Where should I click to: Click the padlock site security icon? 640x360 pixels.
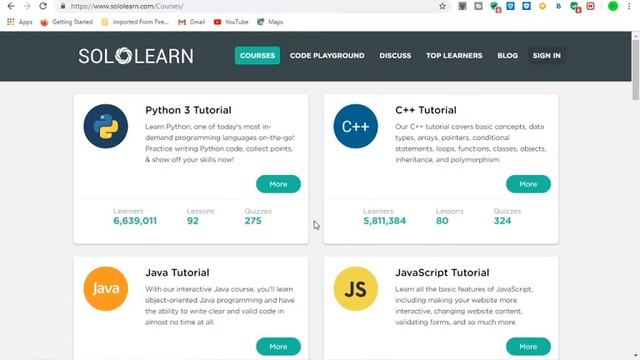click(63, 6)
